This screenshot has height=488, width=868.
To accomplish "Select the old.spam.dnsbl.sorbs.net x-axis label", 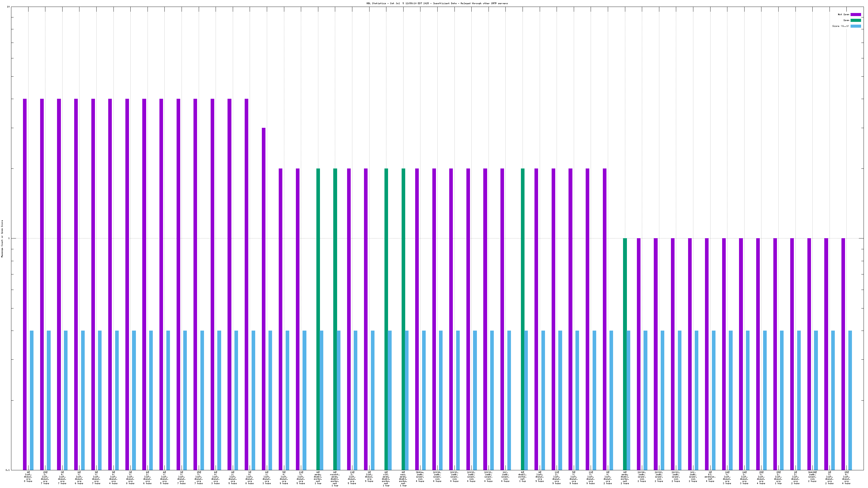I will [386, 479].
